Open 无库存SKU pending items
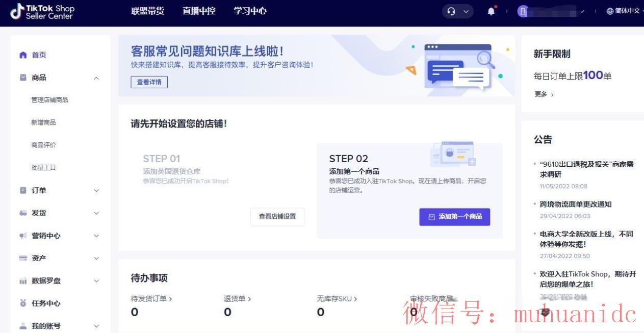644x333 pixels. [x=337, y=299]
